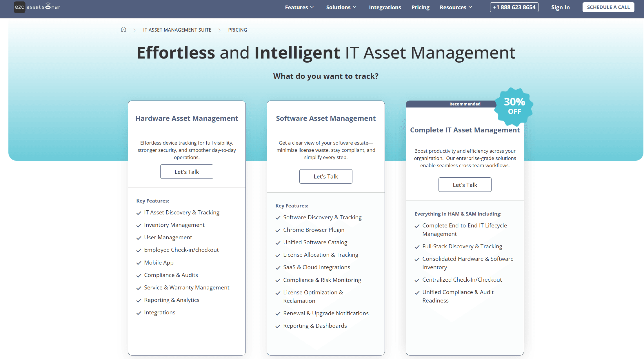Open IT ASSET MANAGEMENT SUITE breadcrumb
The width and height of the screenshot is (644, 359).
point(177,30)
